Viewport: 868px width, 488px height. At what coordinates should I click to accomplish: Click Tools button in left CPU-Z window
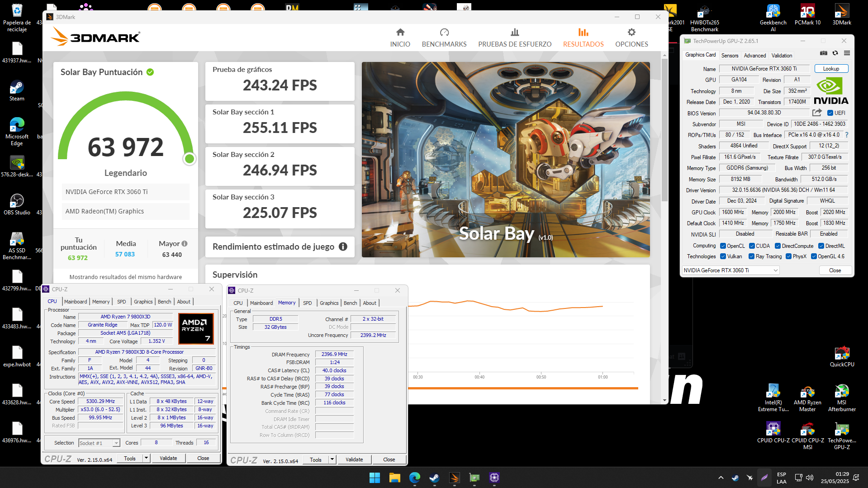point(130,458)
